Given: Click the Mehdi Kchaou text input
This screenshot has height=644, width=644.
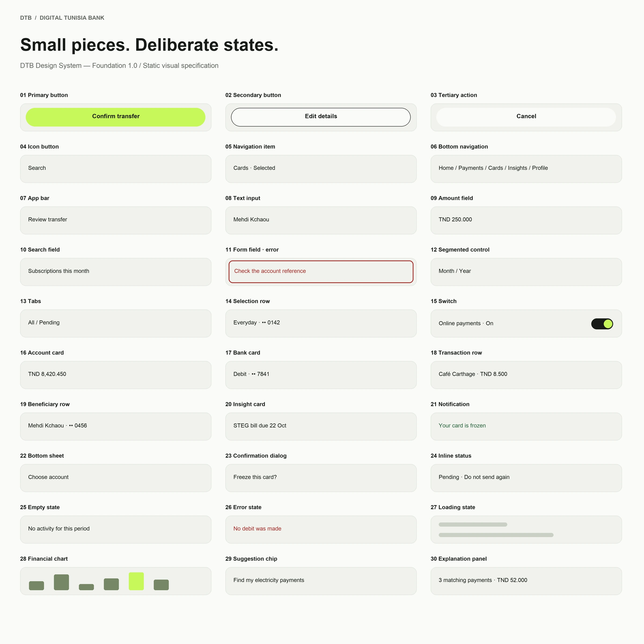Looking at the screenshot, I should [x=321, y=220].
